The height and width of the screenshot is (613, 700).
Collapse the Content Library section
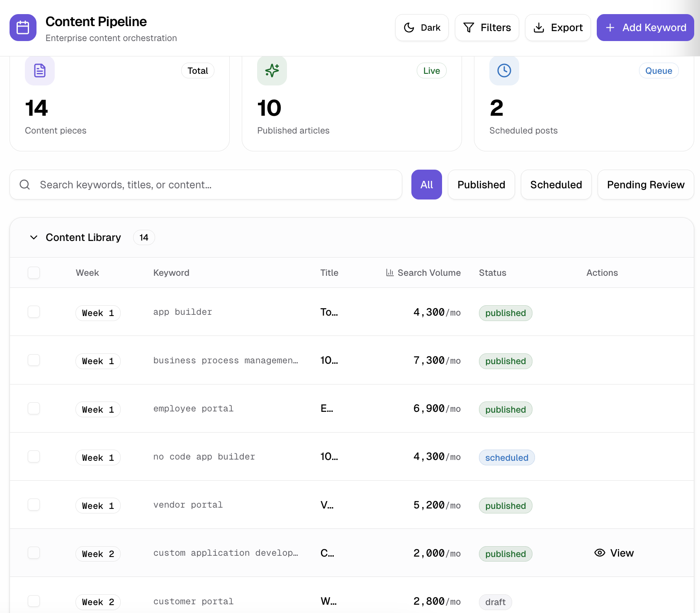tap(34, 237)
